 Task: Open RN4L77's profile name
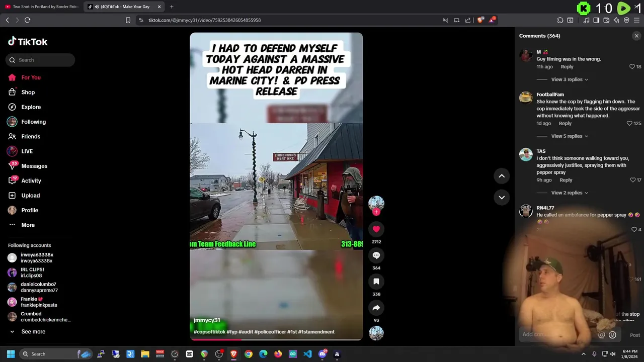(x=545, y=208)
